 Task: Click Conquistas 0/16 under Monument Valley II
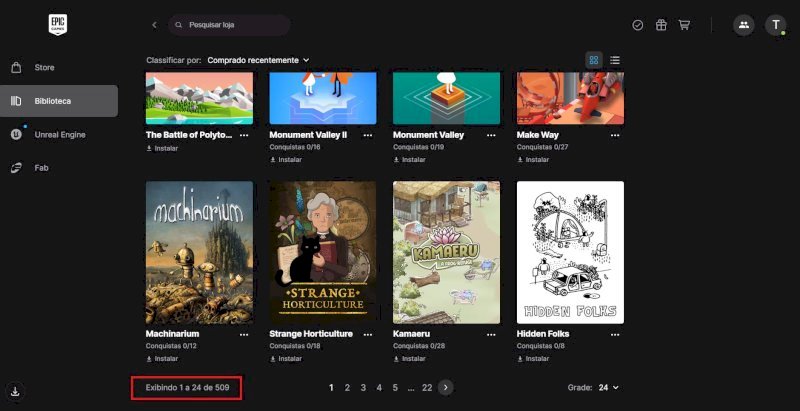[295, 147]
